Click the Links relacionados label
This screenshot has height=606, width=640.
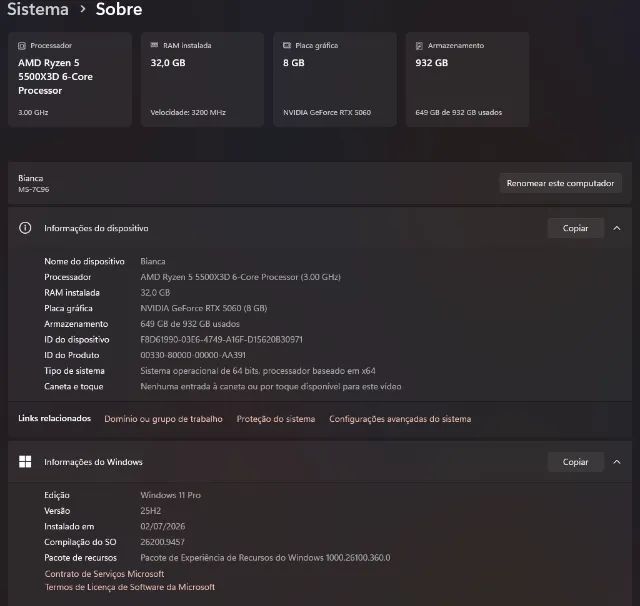[55, 418]
